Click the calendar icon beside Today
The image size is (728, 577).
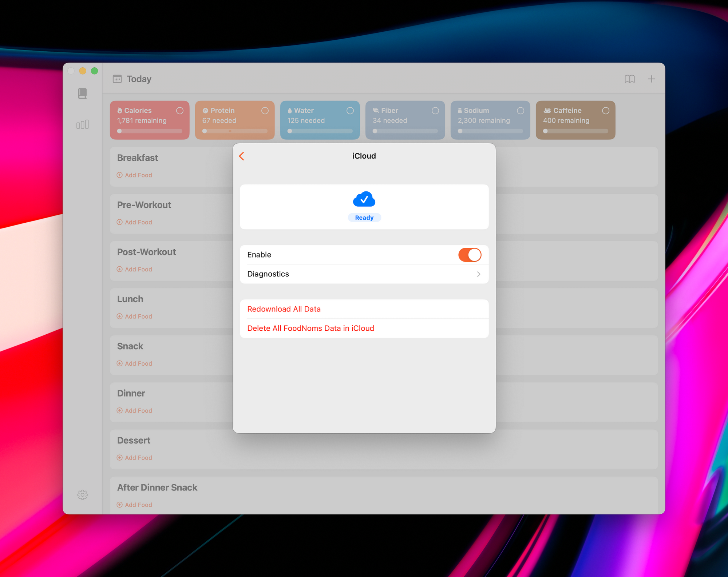pyautogui.click(x=117, y=79)
